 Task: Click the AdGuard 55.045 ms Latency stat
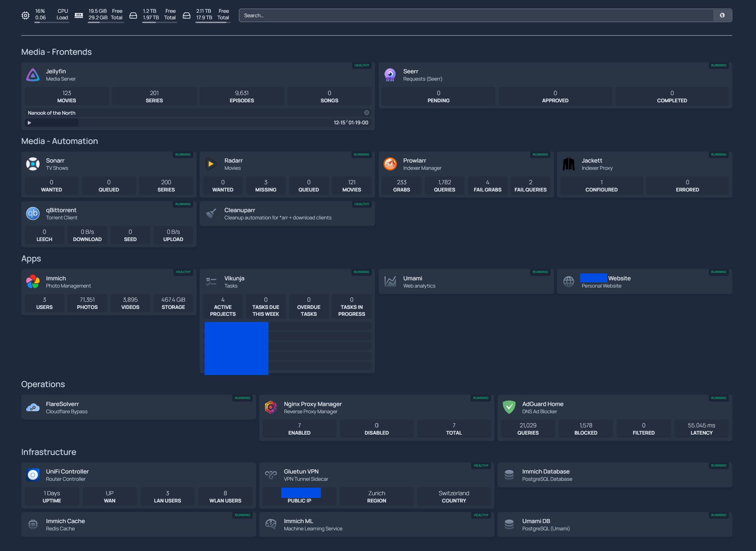(701, 429)
